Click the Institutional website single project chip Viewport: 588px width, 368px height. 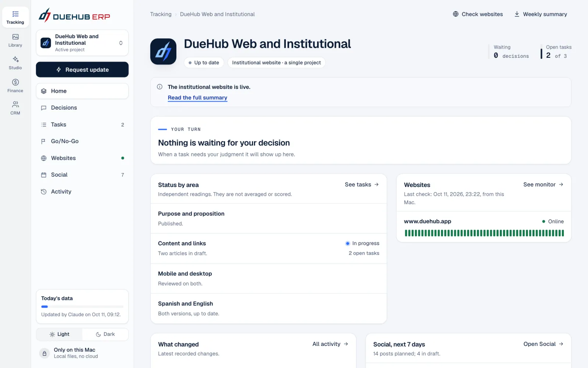tap(276, 63)
